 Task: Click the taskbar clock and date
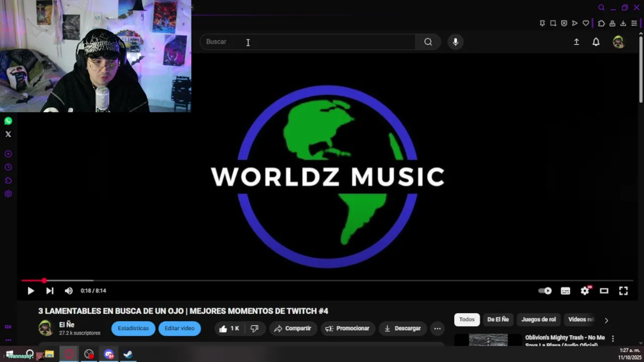click(629, 354)
